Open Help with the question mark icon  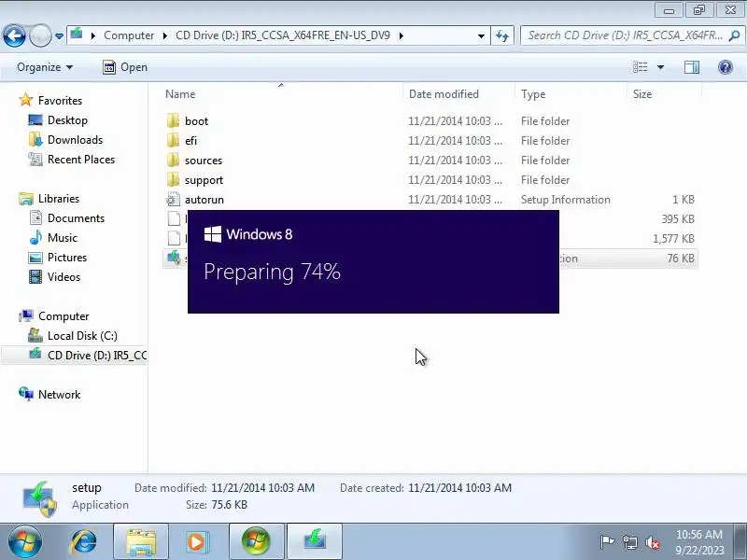[x=726, y=67]
